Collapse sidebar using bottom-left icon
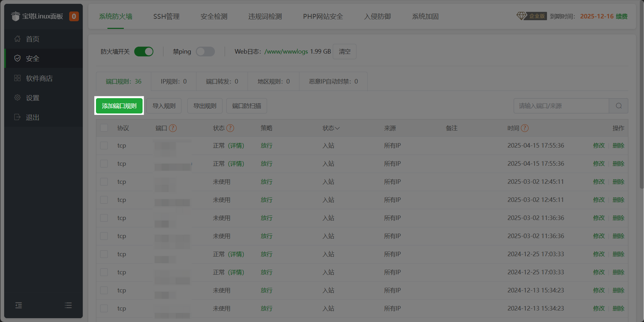 (x=19, y=305)
